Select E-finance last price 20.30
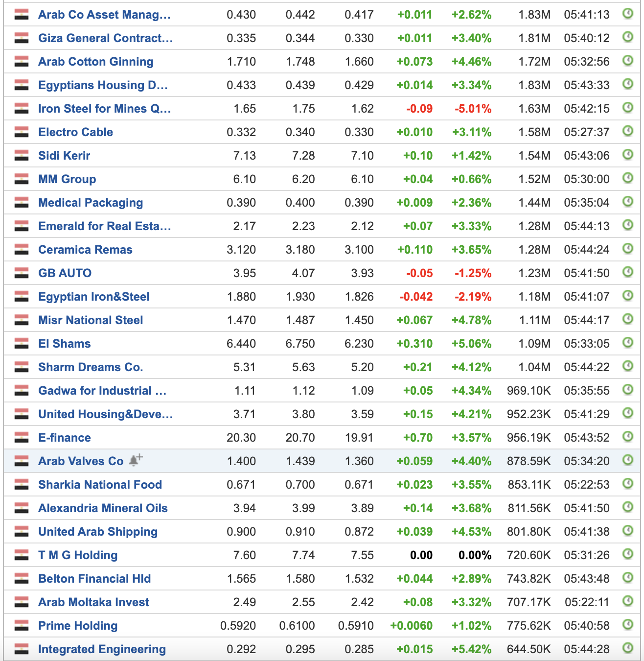The height and width of the screenshot is (661, 644). (241, 438)
